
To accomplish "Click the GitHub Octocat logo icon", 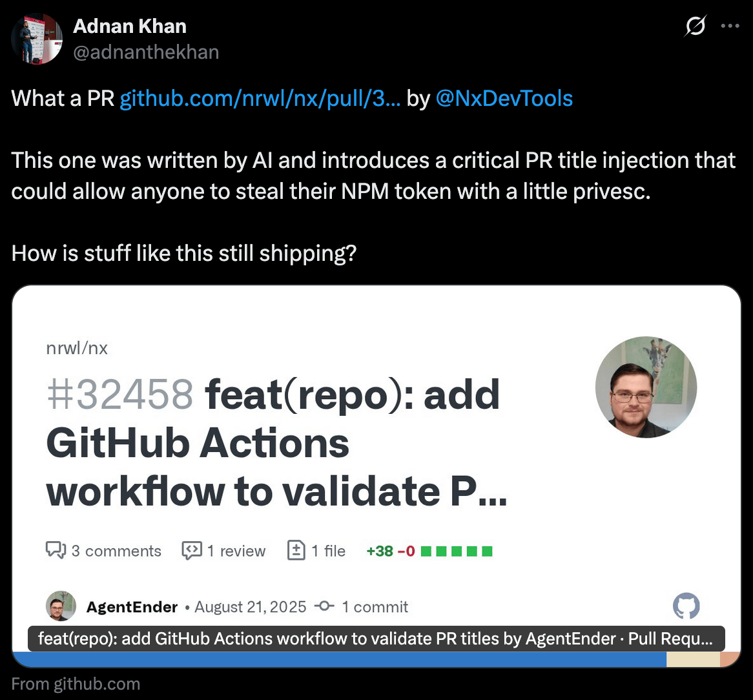I will (686, 606).
